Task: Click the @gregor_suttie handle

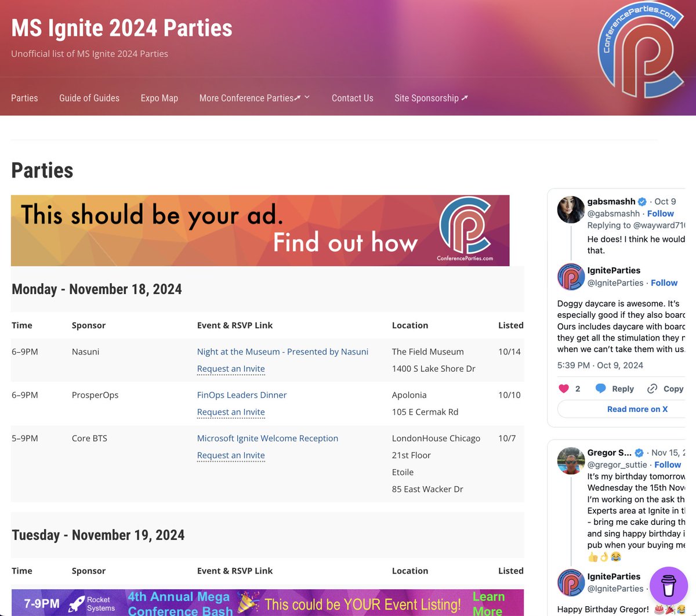Action: [x=617, y=465]
